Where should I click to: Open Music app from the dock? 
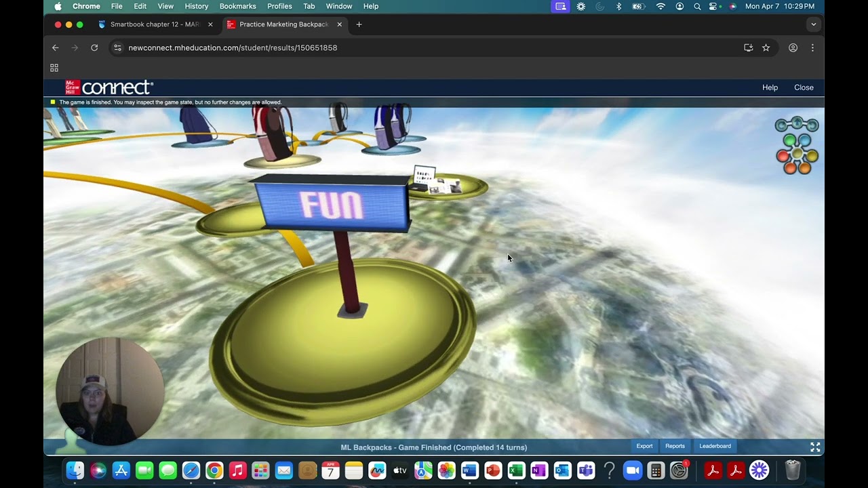(x=237, y=470)
